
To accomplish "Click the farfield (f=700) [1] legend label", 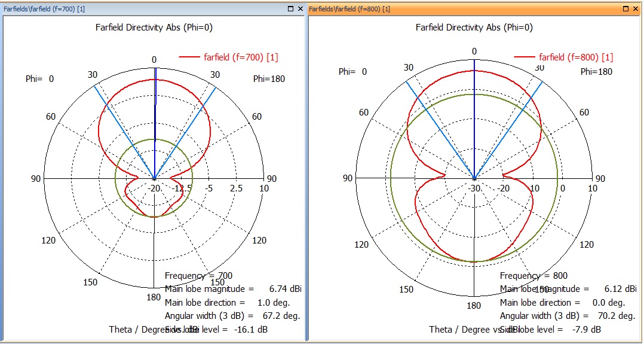I will 241,57.
